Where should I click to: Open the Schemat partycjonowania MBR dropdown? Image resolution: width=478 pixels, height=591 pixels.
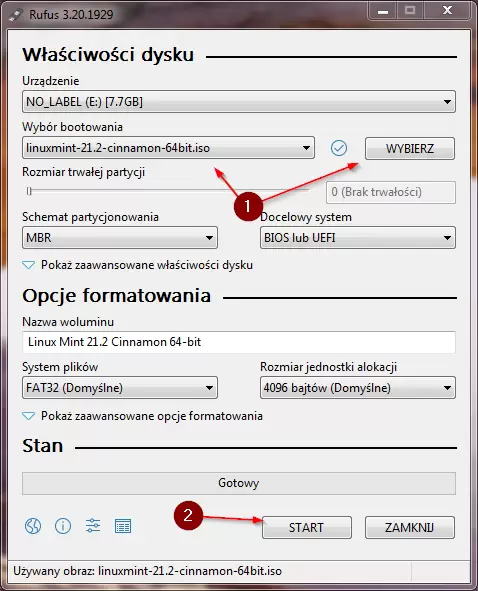tap(120, 238)
